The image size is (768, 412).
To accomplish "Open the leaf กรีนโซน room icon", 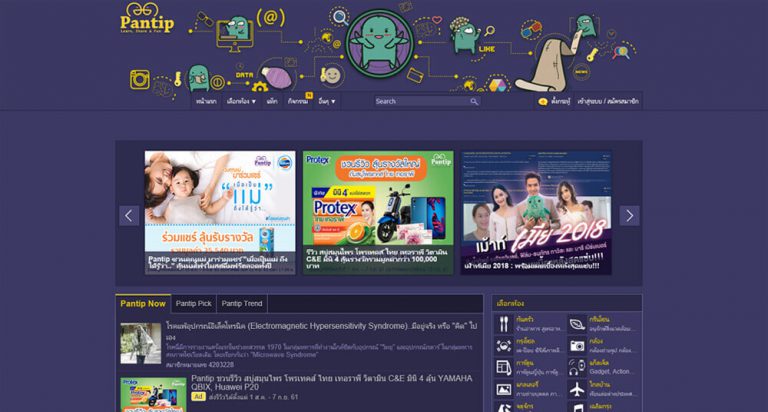I will click(x=577, y=324).
